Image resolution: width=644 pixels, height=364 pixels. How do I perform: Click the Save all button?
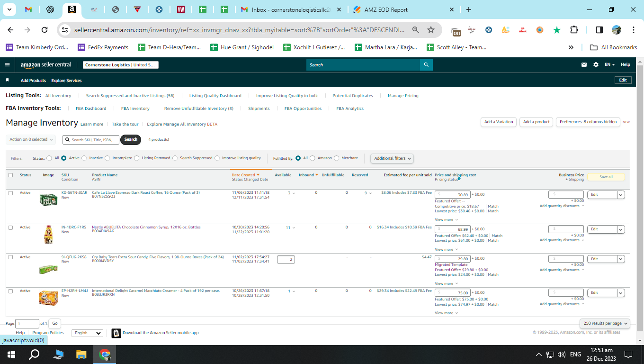point(606,177)
